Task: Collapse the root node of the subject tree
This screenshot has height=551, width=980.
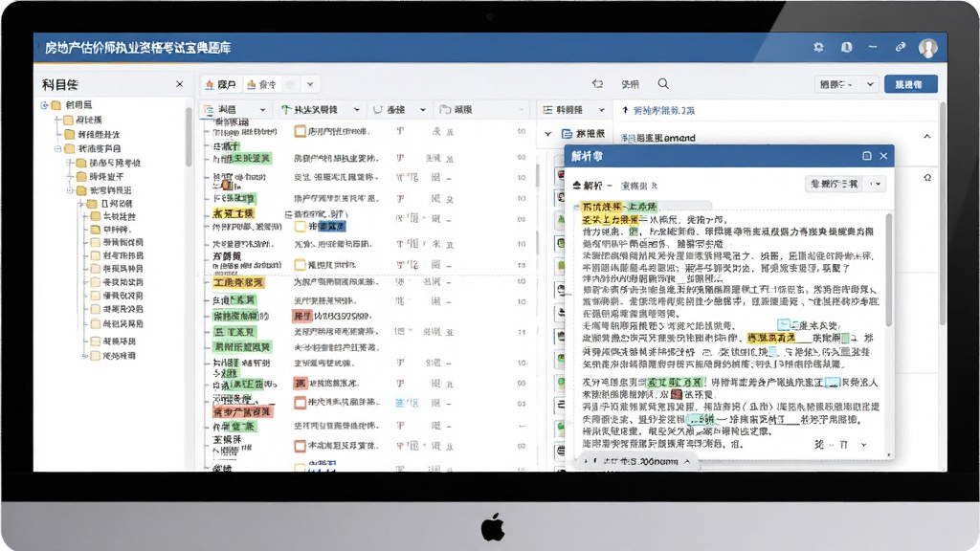Action: [45, 105]
